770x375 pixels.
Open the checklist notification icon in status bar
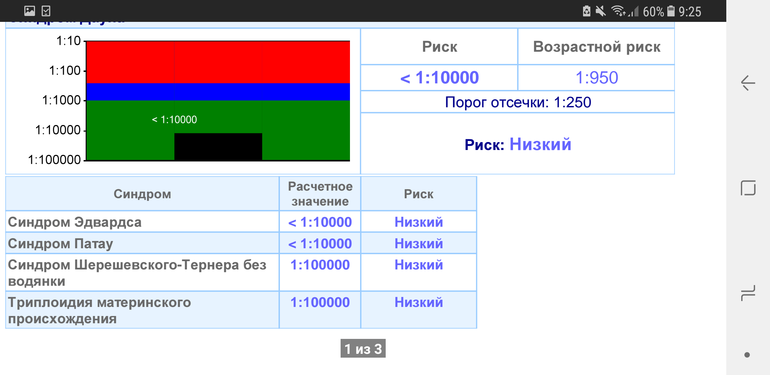click(x=46, y=11)
